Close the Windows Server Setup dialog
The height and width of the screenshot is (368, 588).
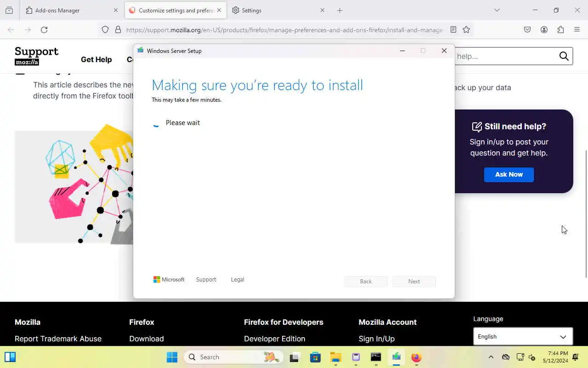[444, 51]
